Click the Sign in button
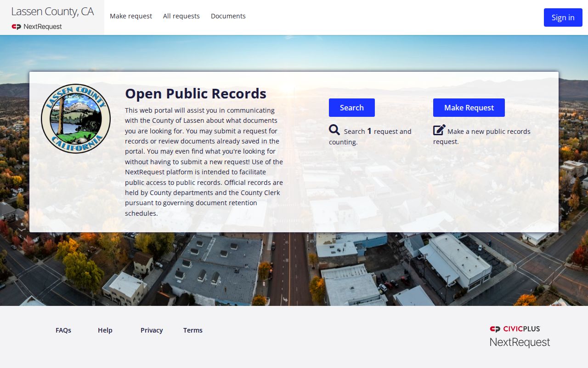This screenshot has width=588, height=368. [x=563, y=17]
